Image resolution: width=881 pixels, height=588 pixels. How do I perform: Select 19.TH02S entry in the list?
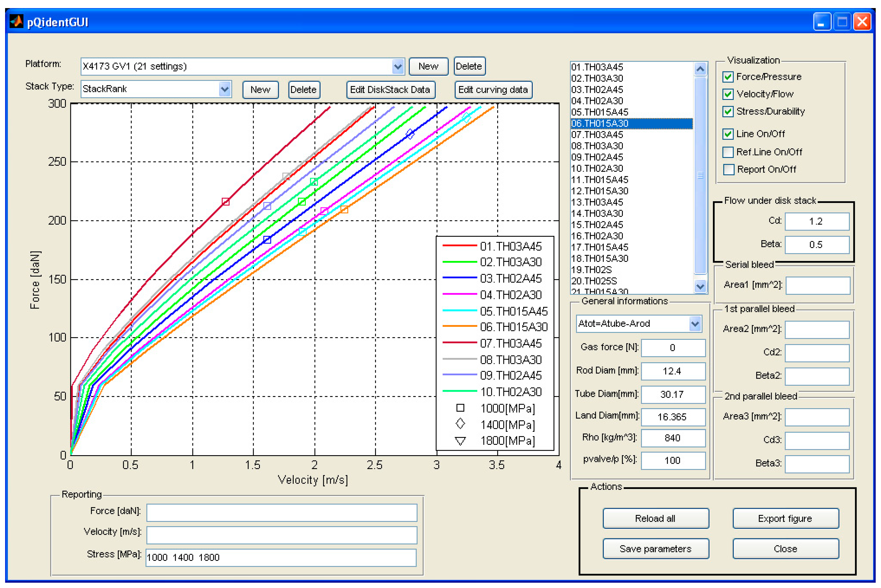click(x=592, y=270)
